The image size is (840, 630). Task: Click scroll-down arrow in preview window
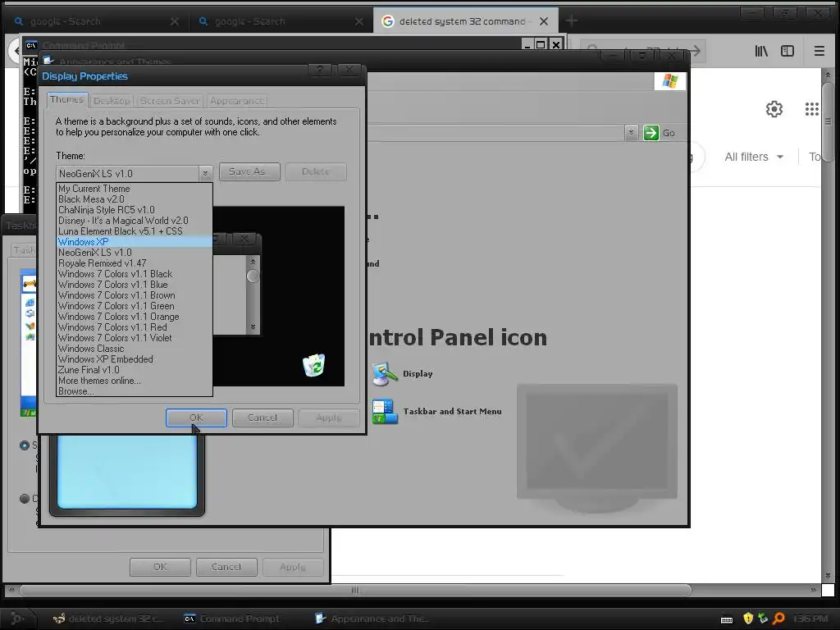click(x=253, y=326)
